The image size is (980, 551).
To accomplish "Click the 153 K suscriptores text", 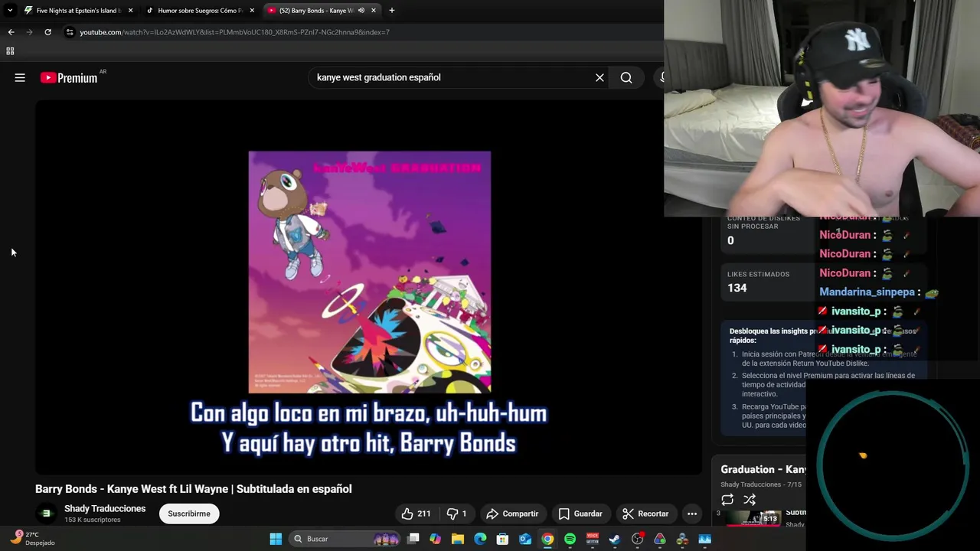I will coord(93,520).
